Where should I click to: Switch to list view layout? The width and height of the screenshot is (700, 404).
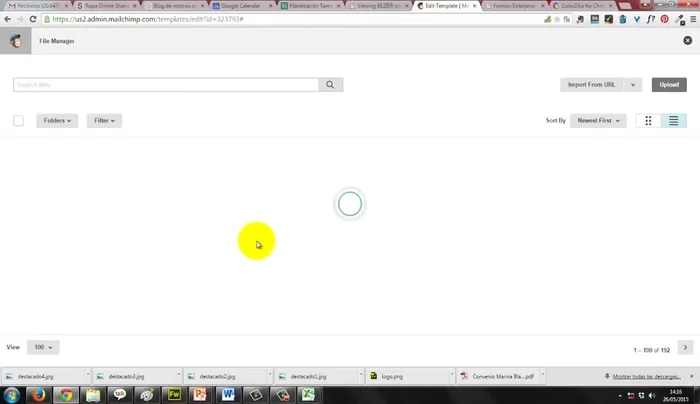[674, 121]
